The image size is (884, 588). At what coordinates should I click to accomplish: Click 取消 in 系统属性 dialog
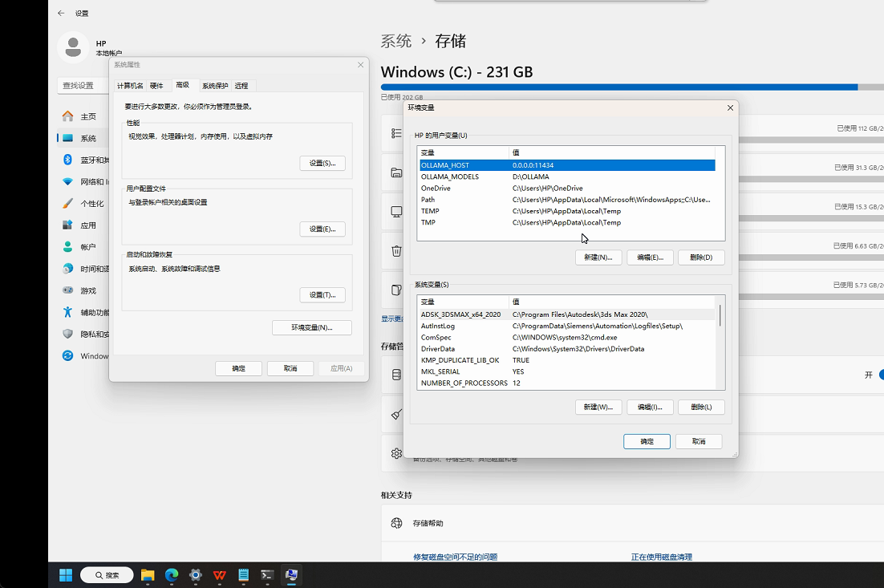290,368
